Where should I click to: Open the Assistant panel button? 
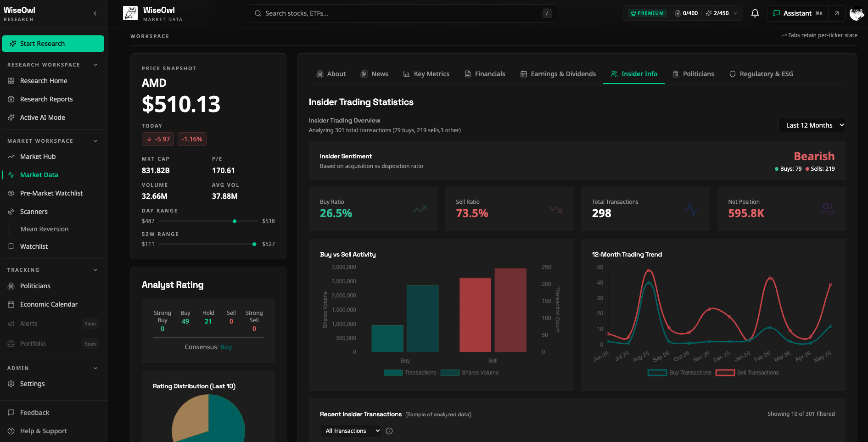pos(797,13)
